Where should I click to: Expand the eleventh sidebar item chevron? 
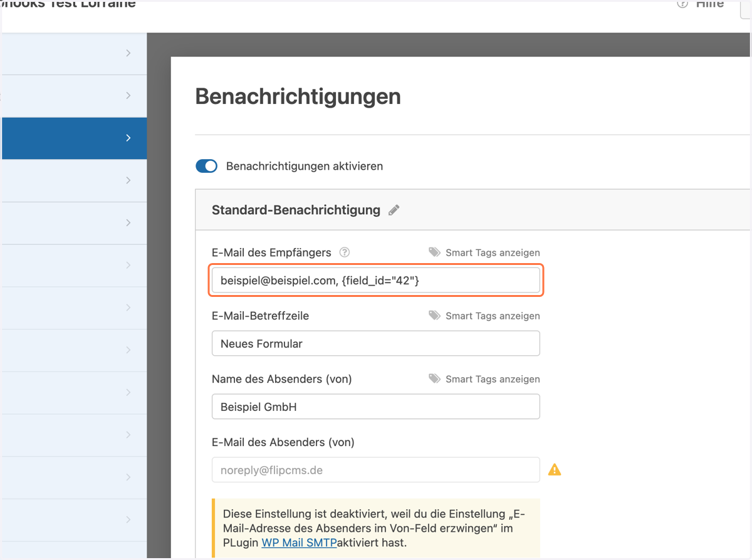[128, 477]
